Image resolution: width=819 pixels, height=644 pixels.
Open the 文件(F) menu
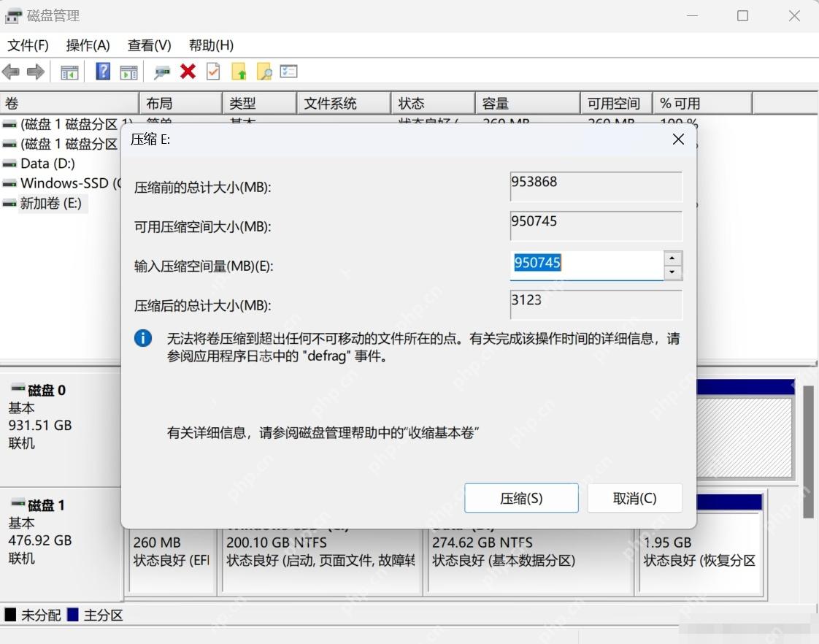pos(28,45)
